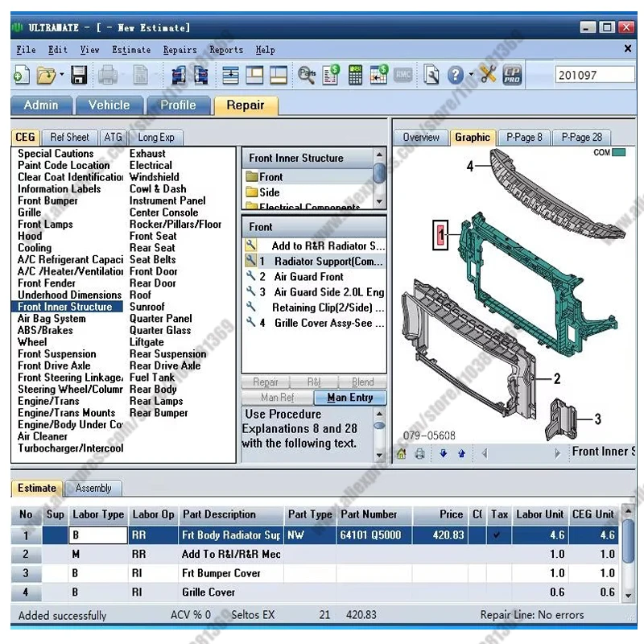644x644 pixels.
Task: Click the document wrench toolbar icon
Action: (431, 75)
